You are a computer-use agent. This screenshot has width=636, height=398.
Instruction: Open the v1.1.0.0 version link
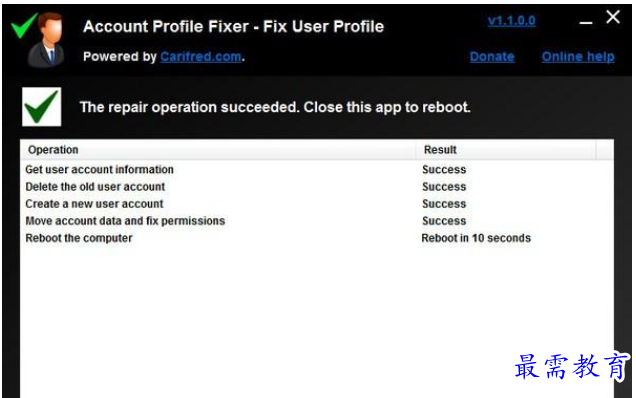(511, 21)
